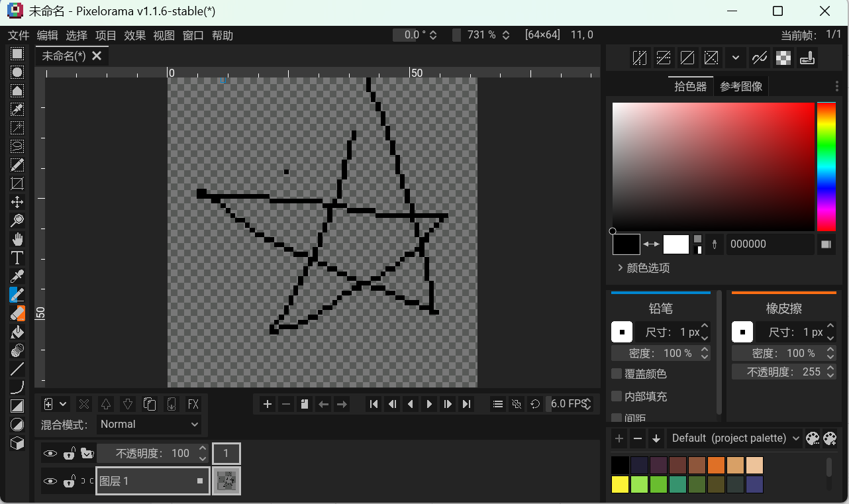This screenshot has height=504, width=849.
Task: Click the 图层 1 layer thumbnail
Action: (226, 481)
